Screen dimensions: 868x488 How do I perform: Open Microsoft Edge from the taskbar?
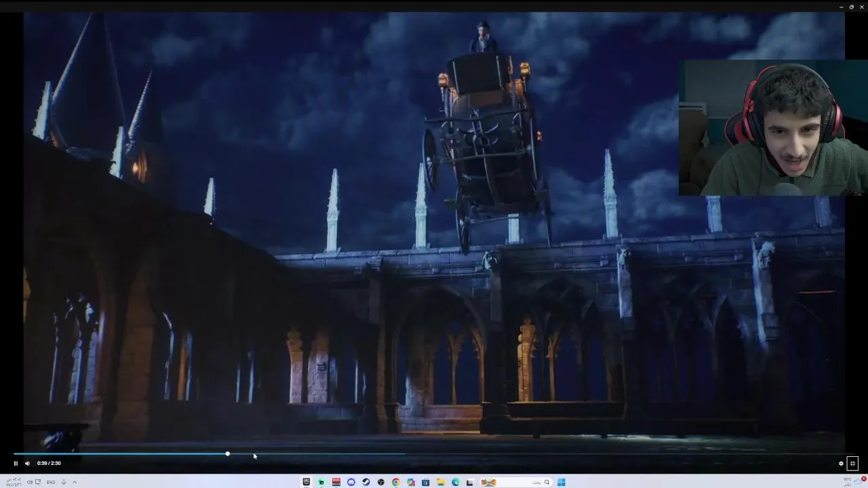(456, 482)
